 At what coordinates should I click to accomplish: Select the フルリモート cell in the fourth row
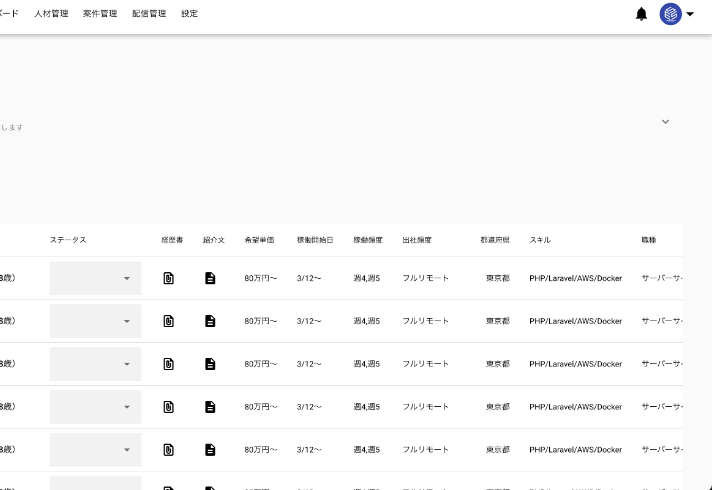[x=425, y=407]
